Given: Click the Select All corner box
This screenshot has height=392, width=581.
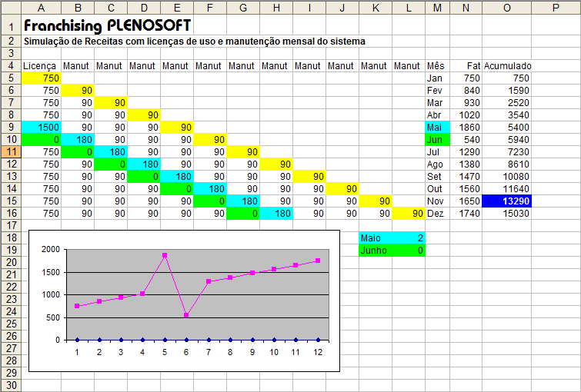Looking at the screenshot, I should tap(11, 6).
